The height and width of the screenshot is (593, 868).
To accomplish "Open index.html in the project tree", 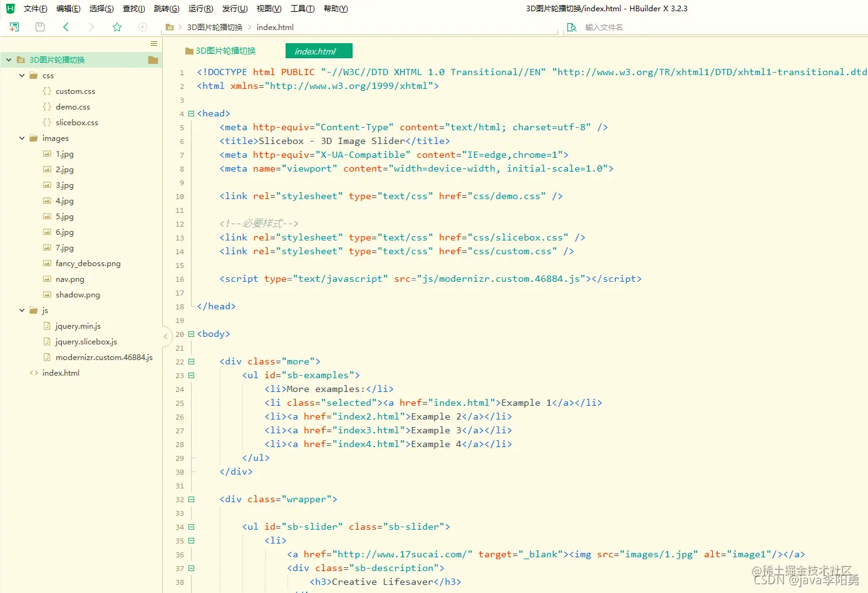I will click(61, 373).
